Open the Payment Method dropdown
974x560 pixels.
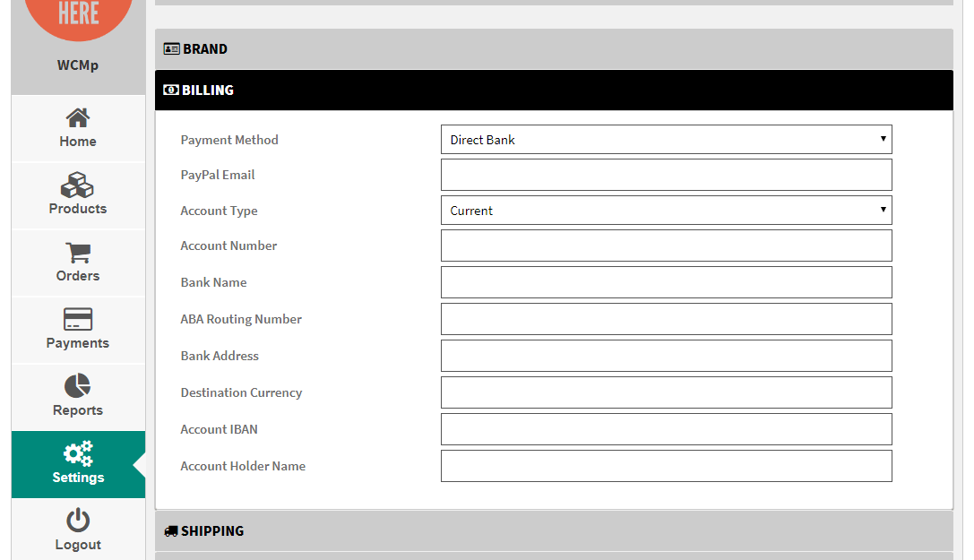(x=666, y=140)
